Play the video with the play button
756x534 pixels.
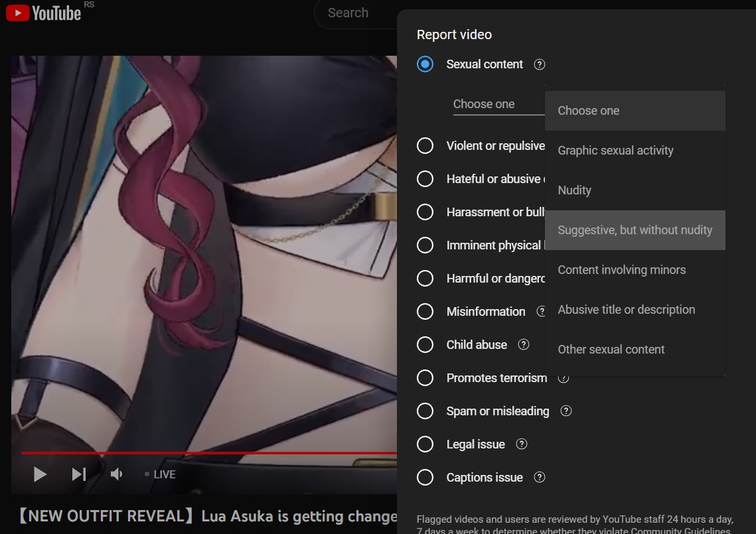pyautogui.click(x=40, y=474)
